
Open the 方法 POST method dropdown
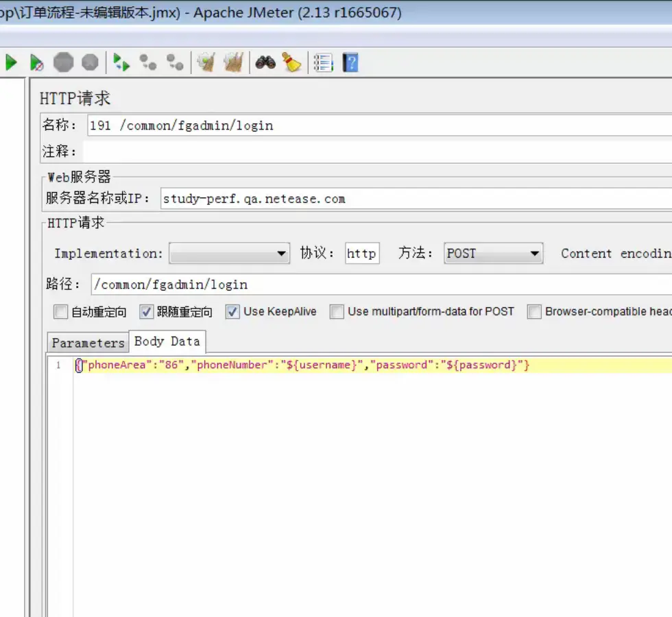click(494, 253)
